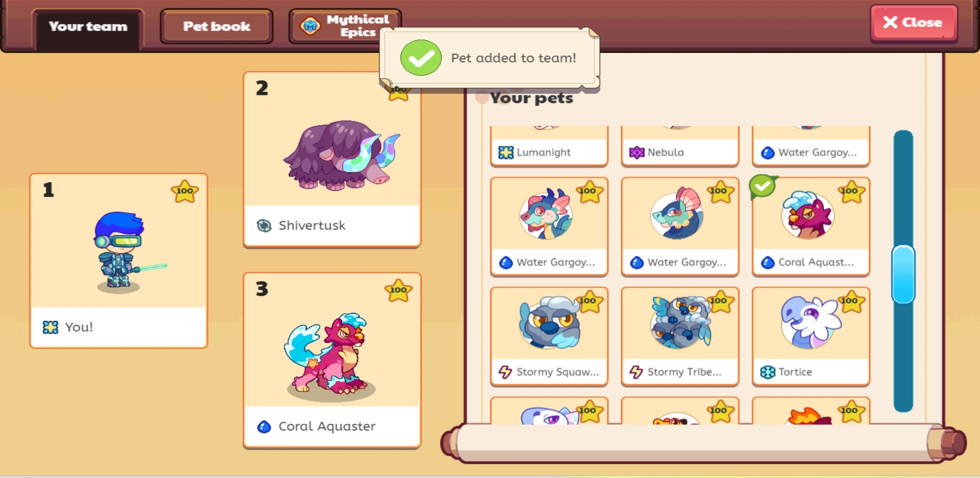This screenshot has height=478, width=980.
Task: Click the pets list scrollbar thumb
Action: pos(903,274)
